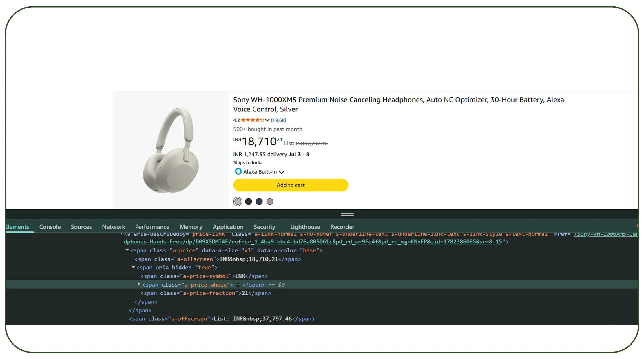Select the silver color swatch

(238, 202)
